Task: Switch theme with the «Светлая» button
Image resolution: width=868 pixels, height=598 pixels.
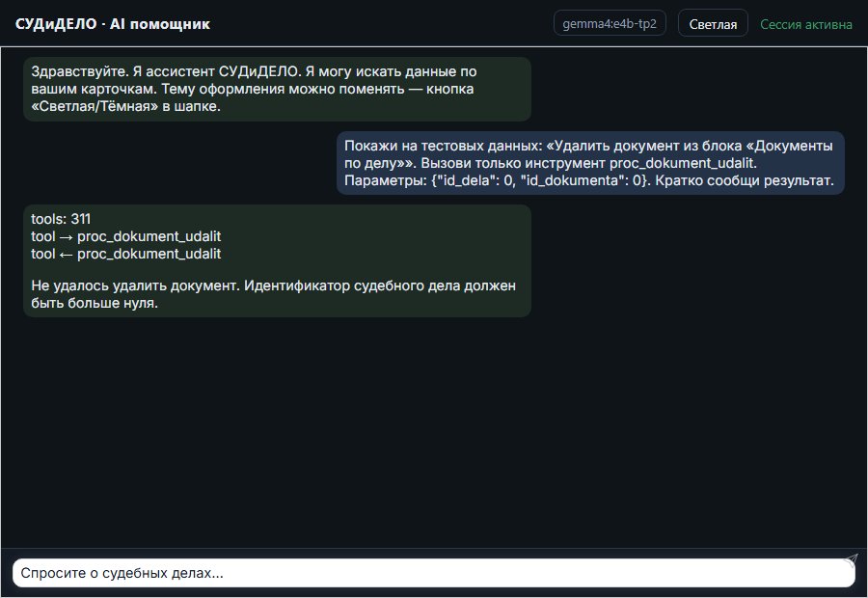Action: pos(713,24)
